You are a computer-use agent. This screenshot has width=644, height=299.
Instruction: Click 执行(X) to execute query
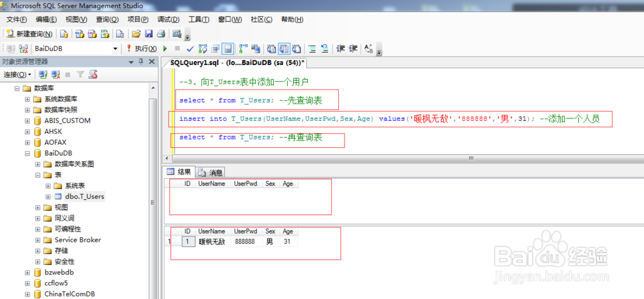tap(142, 49)
